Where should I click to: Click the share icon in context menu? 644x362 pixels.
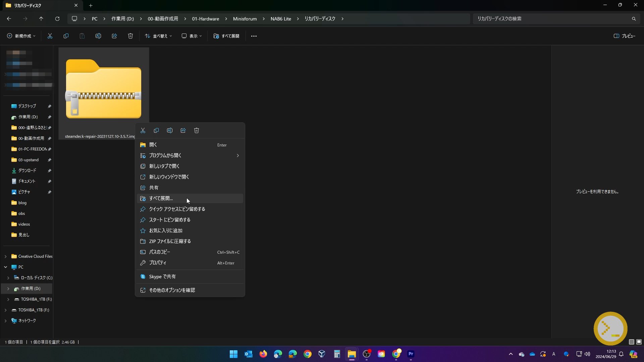point(183,130)
